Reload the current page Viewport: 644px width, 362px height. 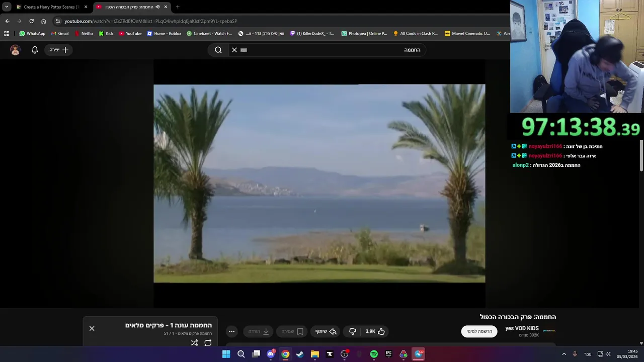31,21
